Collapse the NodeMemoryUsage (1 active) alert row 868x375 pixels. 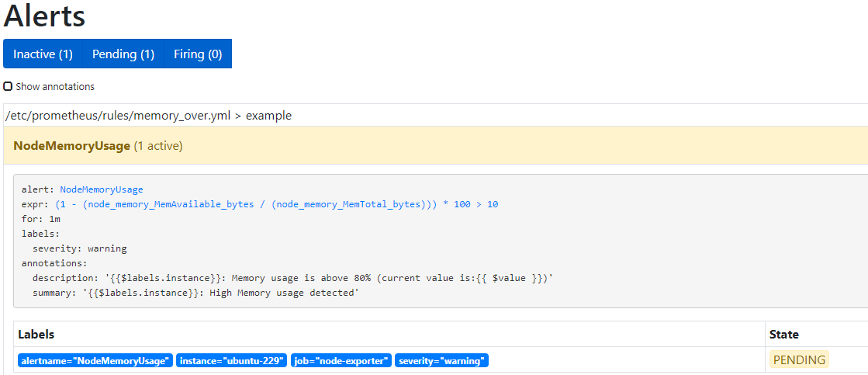pos(99,146)
